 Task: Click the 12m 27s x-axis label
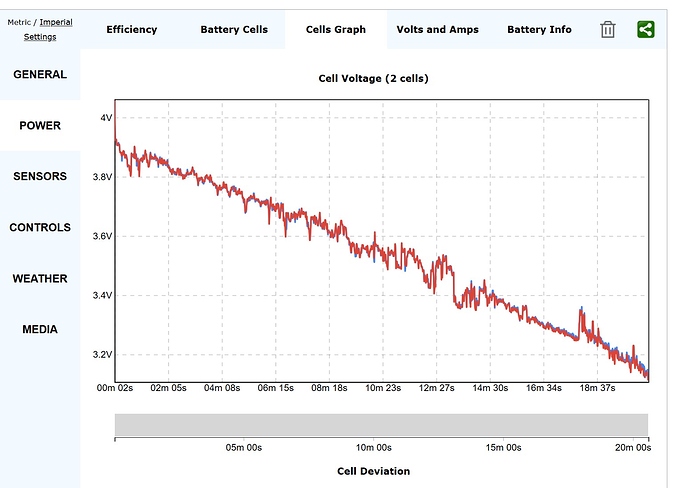[437, 388]
